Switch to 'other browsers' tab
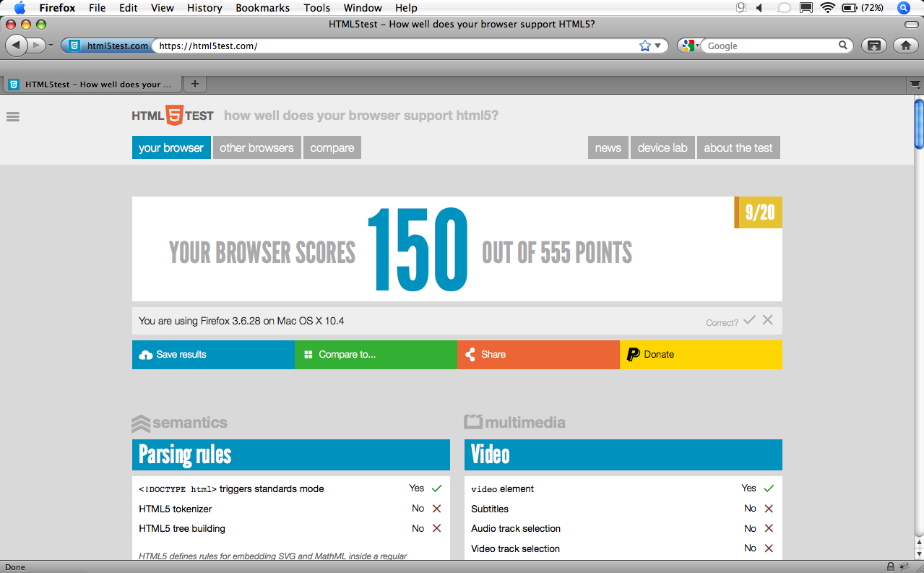This screenshot has height=573, width=924. (x=256, y=147)
